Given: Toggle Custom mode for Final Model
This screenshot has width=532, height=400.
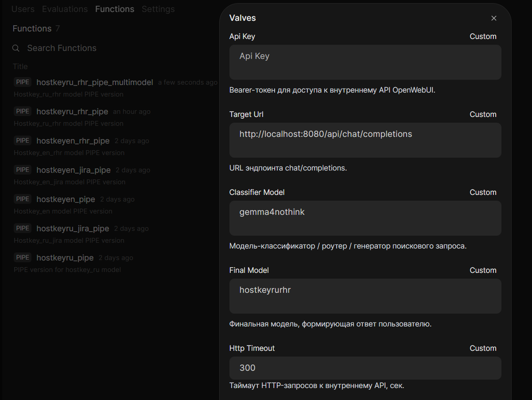Looking at the screenshot, I should pos(483,270).
